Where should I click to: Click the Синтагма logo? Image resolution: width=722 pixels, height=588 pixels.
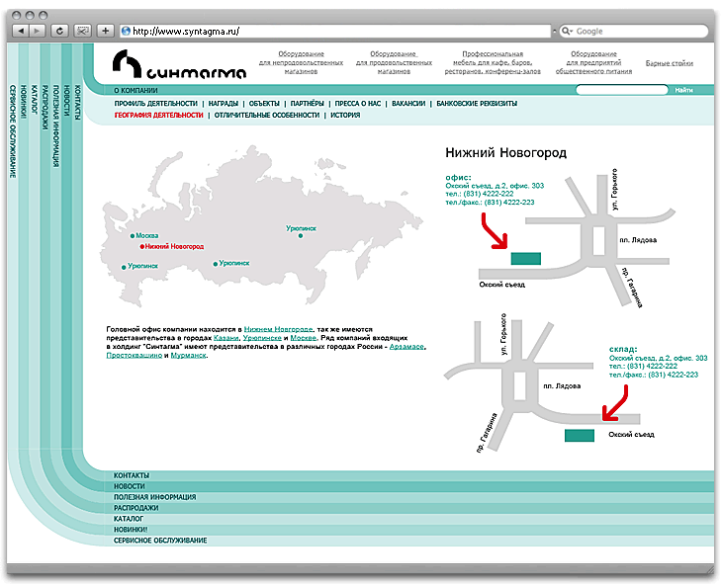179,64
